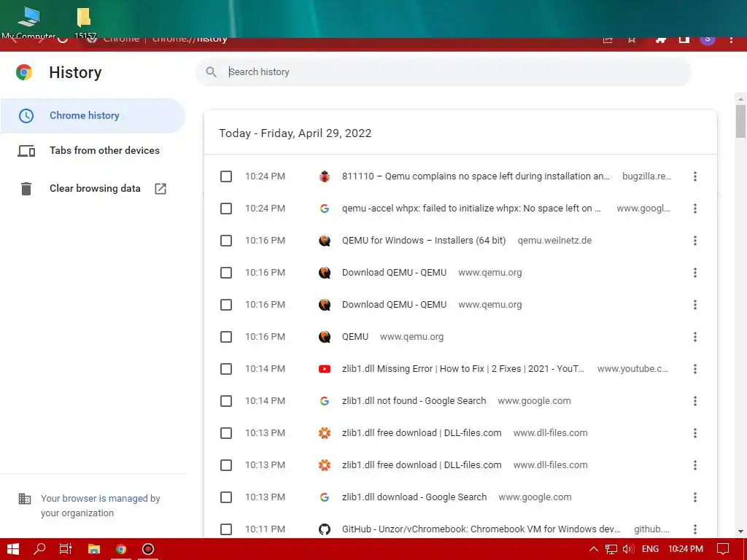Click the YouTube favicon on zlib1.dll Missing Error entry
Image resolution: width=747 pixels, height=560 pixels.
325,369
